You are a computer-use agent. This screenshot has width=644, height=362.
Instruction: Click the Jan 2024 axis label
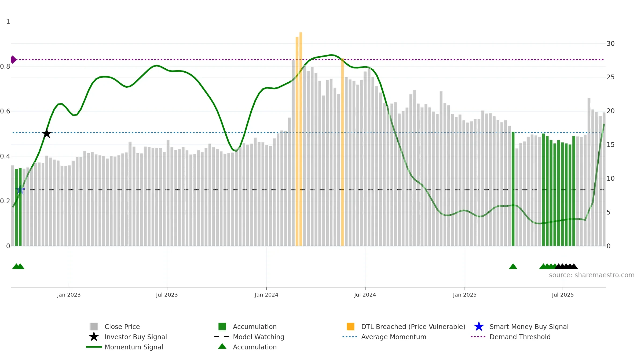(266, 295)
